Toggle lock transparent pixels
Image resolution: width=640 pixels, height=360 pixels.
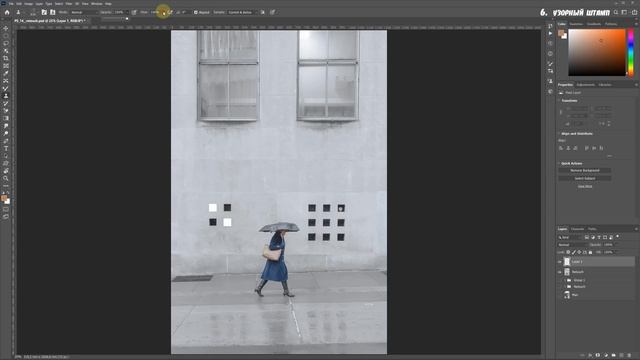point(568,252)
